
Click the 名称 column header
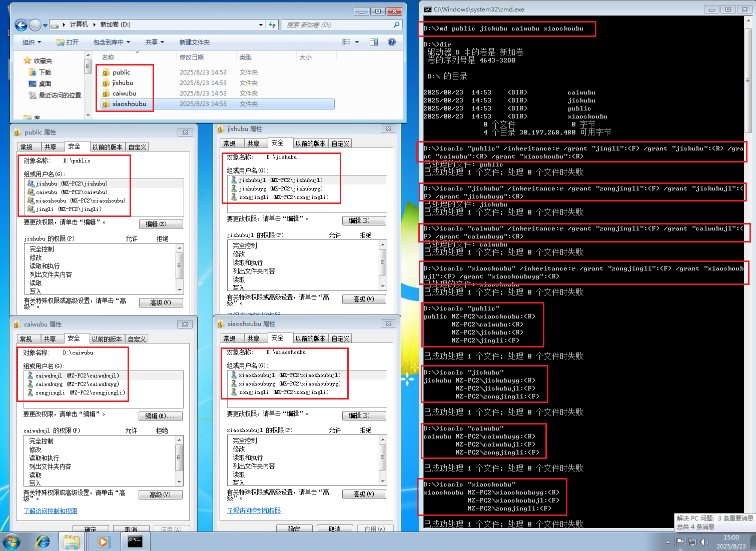point(135,57)
